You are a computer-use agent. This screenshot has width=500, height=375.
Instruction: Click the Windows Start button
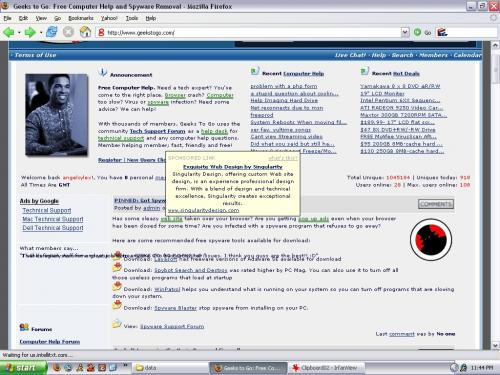[23, 368]
